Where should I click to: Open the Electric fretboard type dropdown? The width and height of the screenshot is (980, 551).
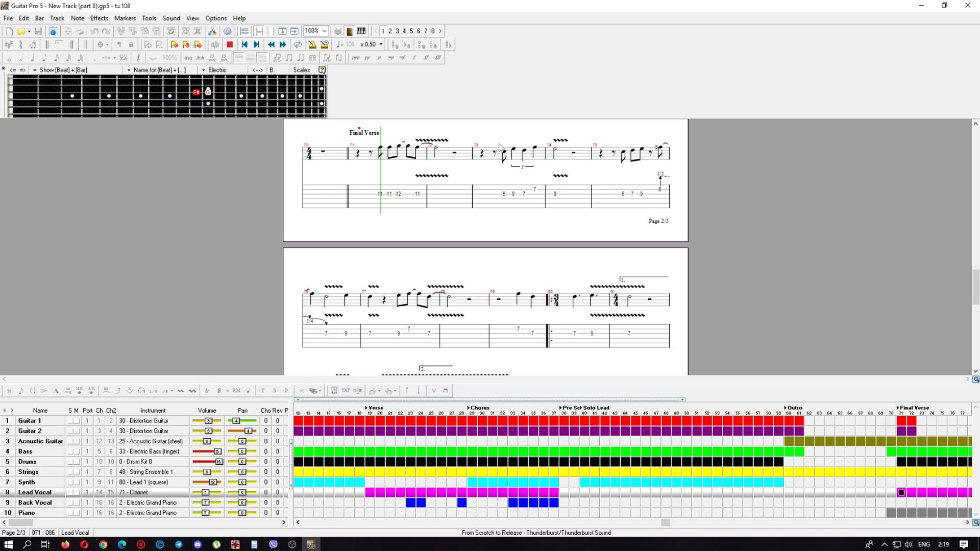tap(203, 70)
